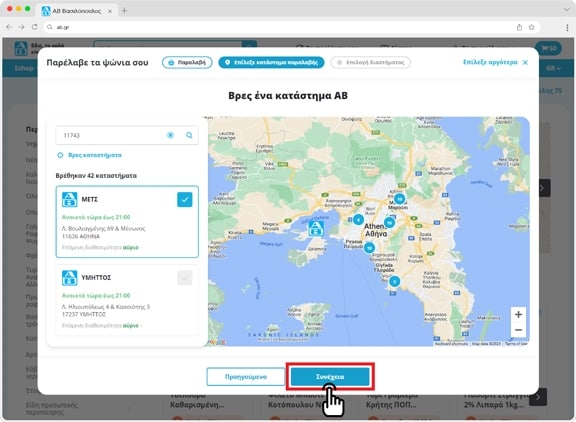Image resolution: width=576 pixels, height=422 pixels.
Task: Uncheck the selected ΜΕΤΣ store checkbox
Action: tap(185, 199)
